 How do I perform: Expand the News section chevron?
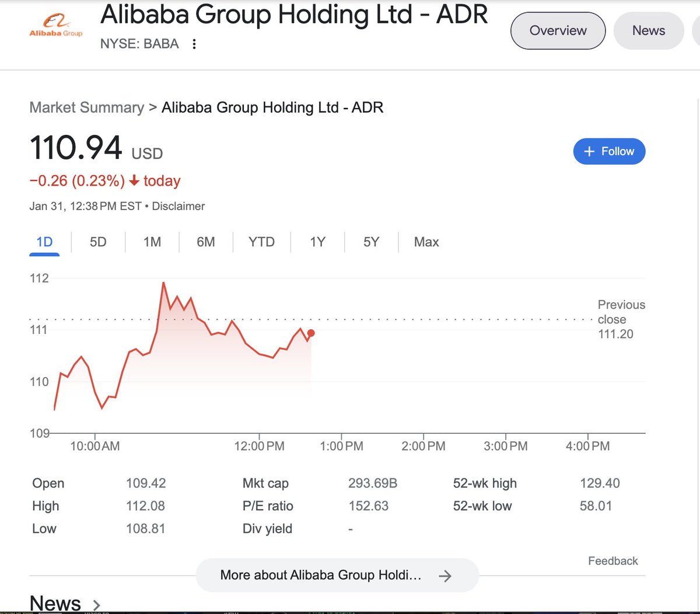(x=97, y=605)
